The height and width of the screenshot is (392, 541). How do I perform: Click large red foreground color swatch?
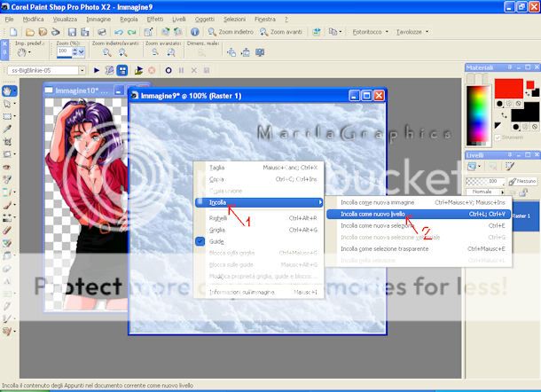pyautogui.click(x=508, y=89)
